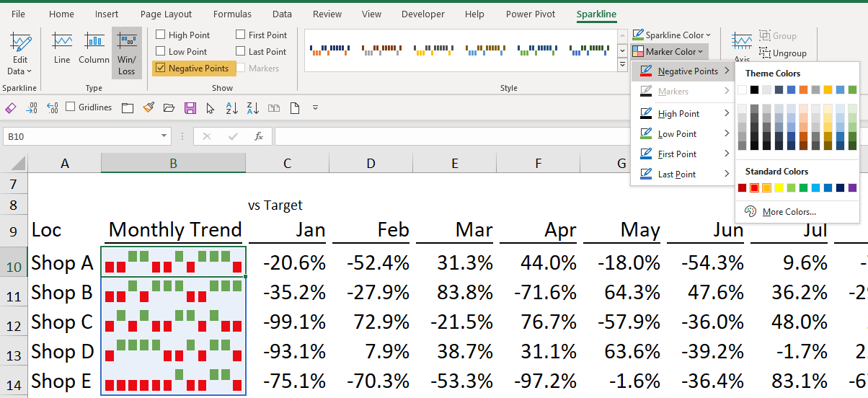Enable the High Point checkbox
Screen dimensions: 868x398
point(160,35)
